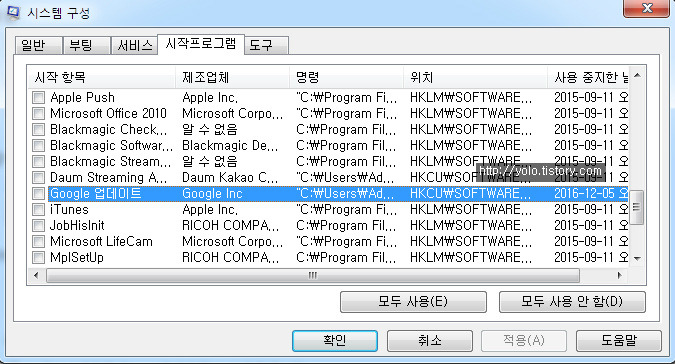The image size is (675, 364).
Task: Sort by the 시작 항목 column header
Action: (x=102, y=77)
